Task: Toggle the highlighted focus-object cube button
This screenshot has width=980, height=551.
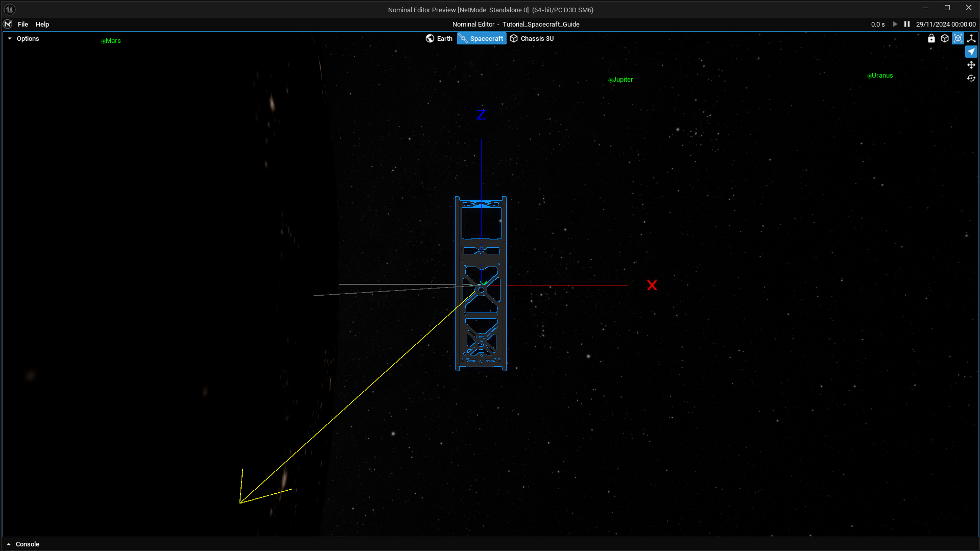Action: (958, 38)
